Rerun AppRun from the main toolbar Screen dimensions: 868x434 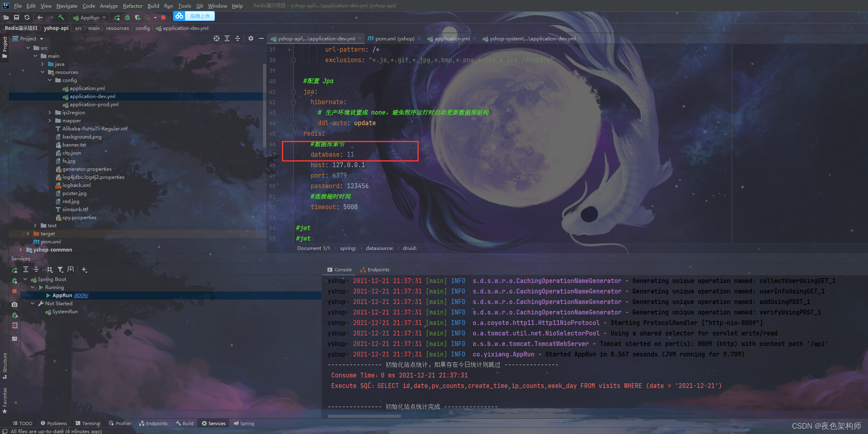click(x=117, y=17)
